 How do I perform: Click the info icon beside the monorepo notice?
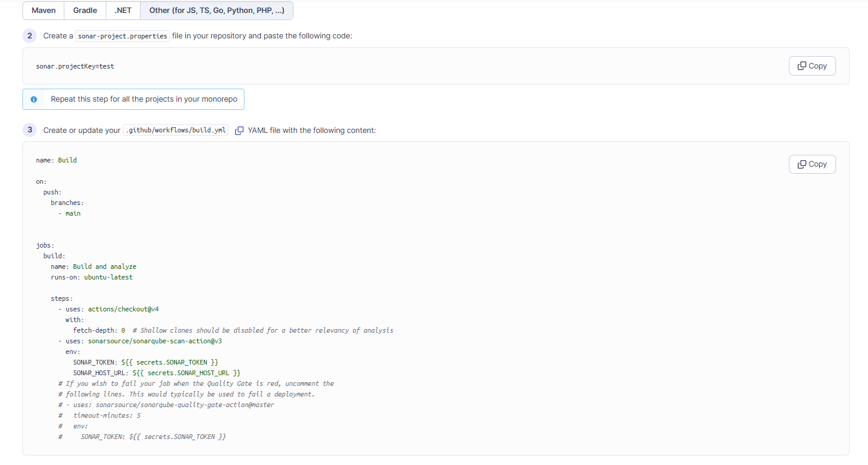34,99
